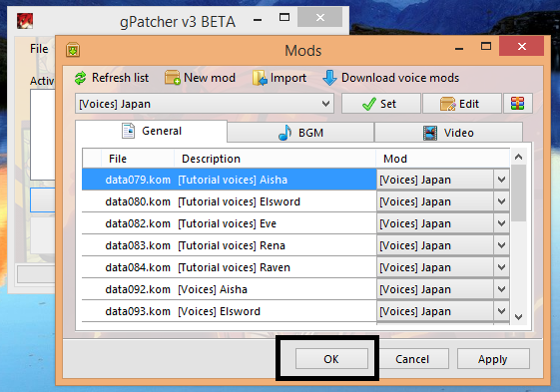Click the Refresh list green arrows icon
The width and height of the screenshot is (560, 392).
[x=81, y=78]
